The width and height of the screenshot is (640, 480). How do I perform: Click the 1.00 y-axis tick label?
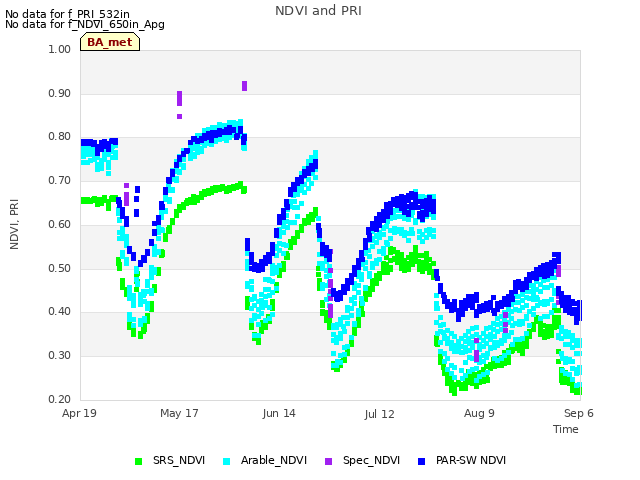pyautogui.click(x=60, y=49)
